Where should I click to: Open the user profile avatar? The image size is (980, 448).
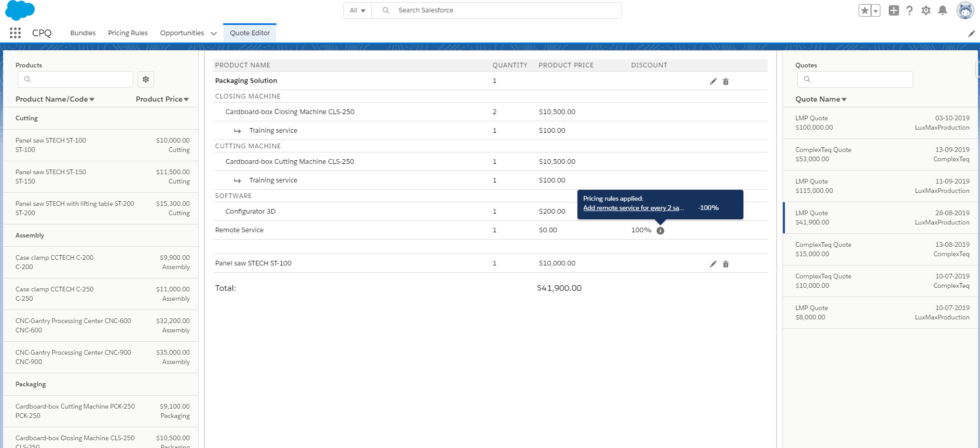(965, 10)
